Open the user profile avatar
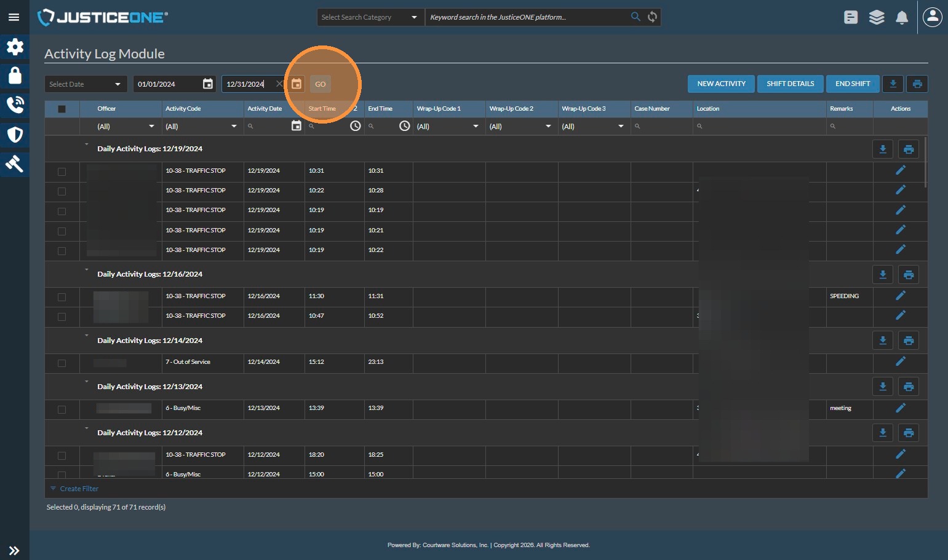Image resolution: width=948 pixels, height=560 pixels. [x=932, y=17]
